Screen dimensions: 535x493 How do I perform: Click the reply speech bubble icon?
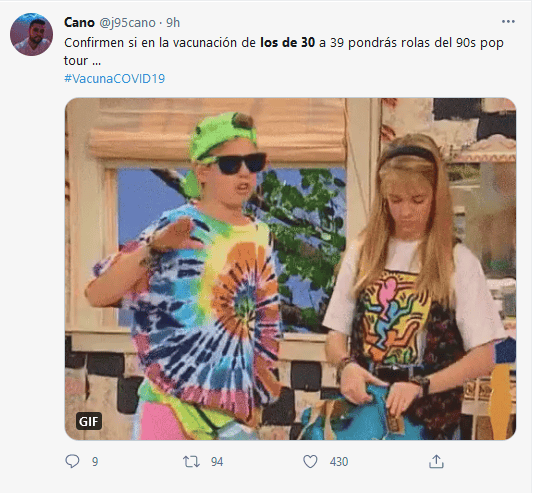[72, 461]
